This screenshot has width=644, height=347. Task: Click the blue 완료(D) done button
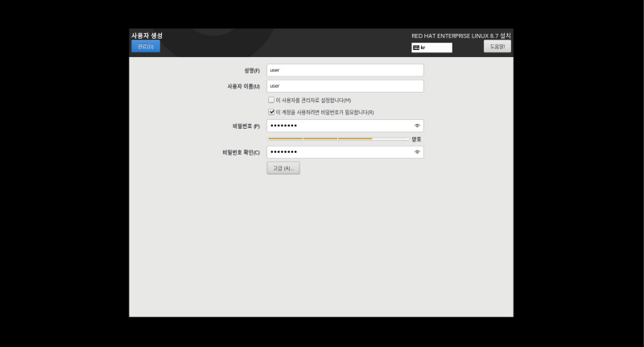[x=146, y=47]
